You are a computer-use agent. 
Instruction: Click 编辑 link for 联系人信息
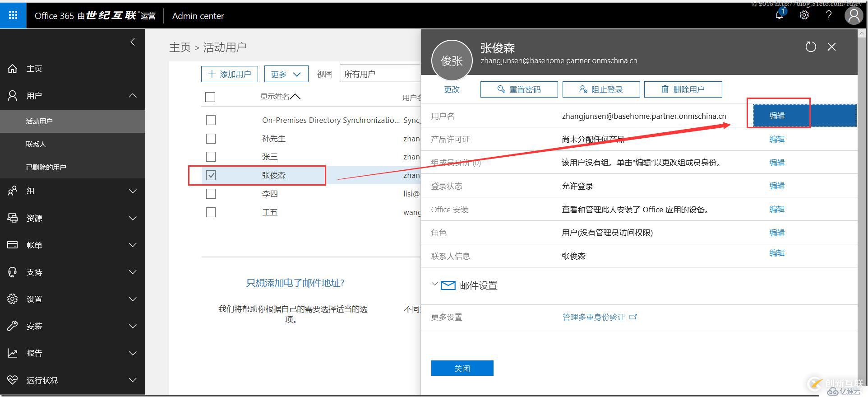coord(777,253)
